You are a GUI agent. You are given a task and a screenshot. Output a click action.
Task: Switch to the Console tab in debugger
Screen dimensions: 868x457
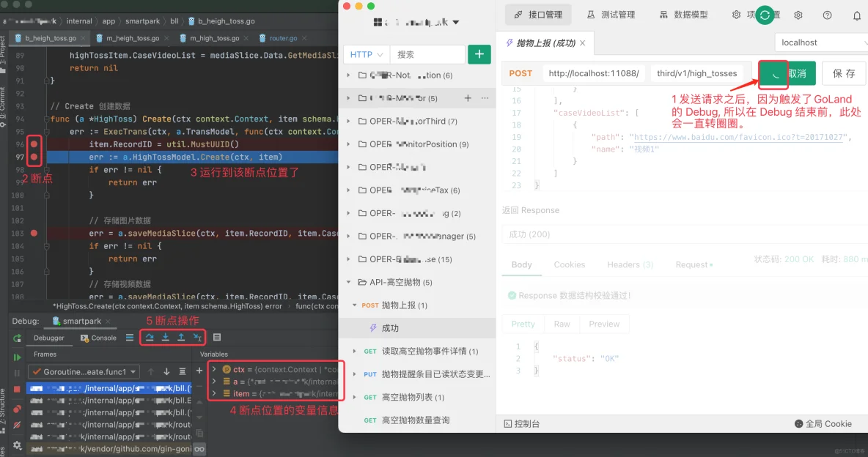tap(98, 338)
